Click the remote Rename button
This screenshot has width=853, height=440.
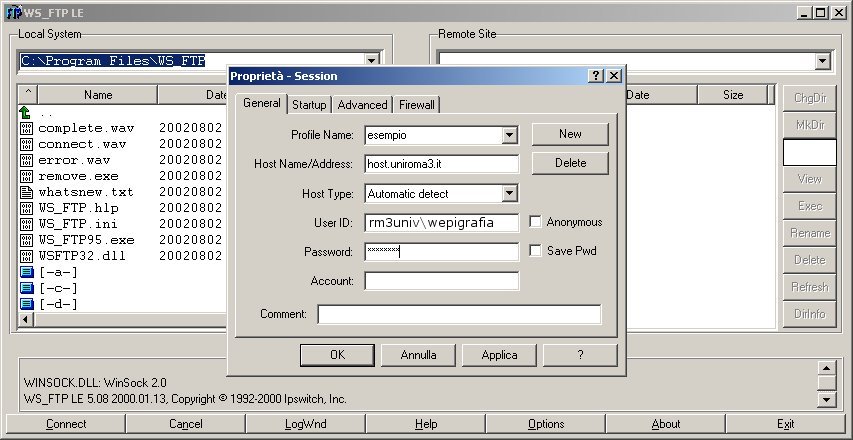(809, 233)
